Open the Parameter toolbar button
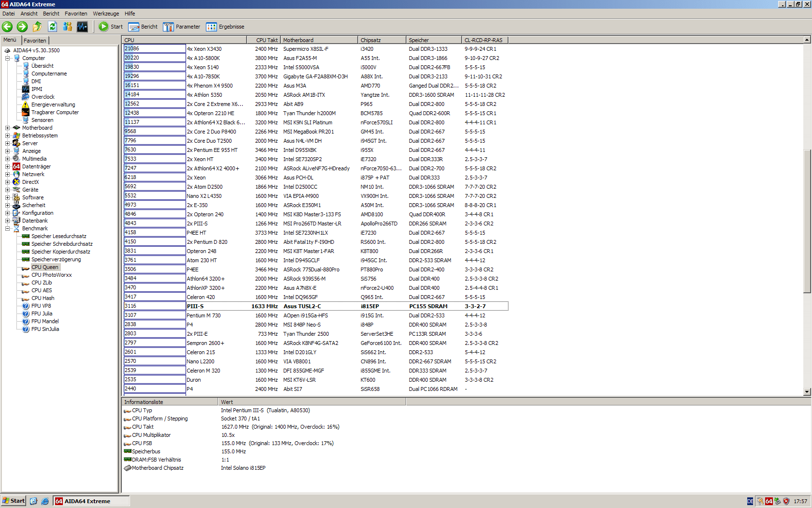 (x=182, y=27)
